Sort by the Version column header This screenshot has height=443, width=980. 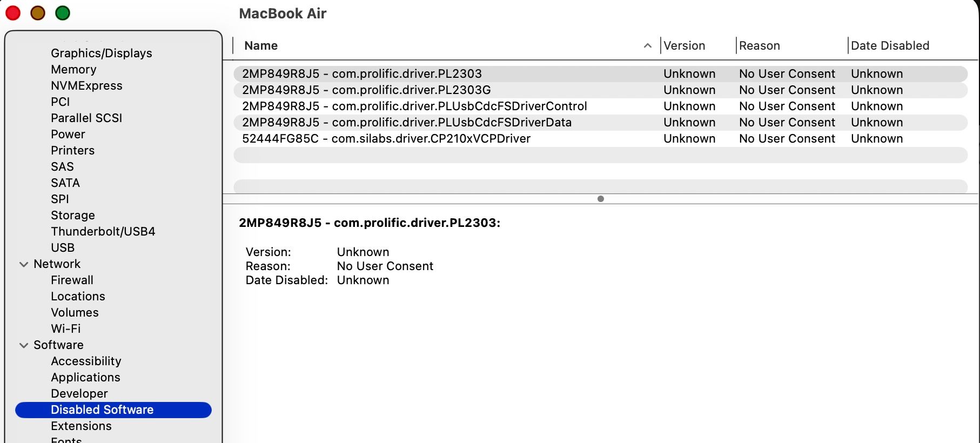[x=684, y=46]
